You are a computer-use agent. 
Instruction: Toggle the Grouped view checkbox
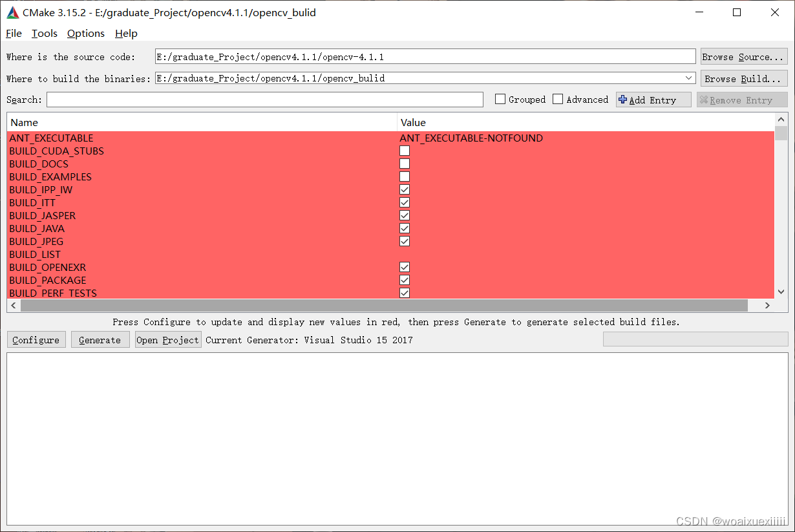click(x=500, y=99)
